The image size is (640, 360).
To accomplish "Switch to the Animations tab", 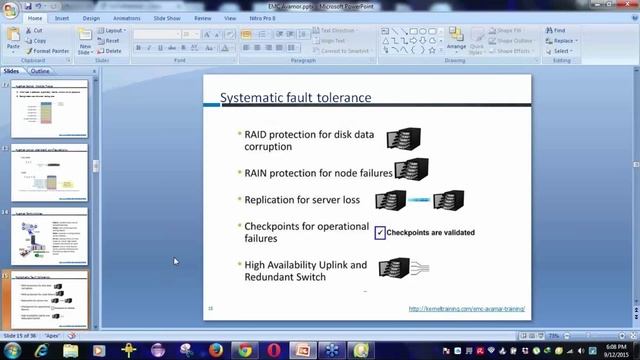I will tap(127, 18).
